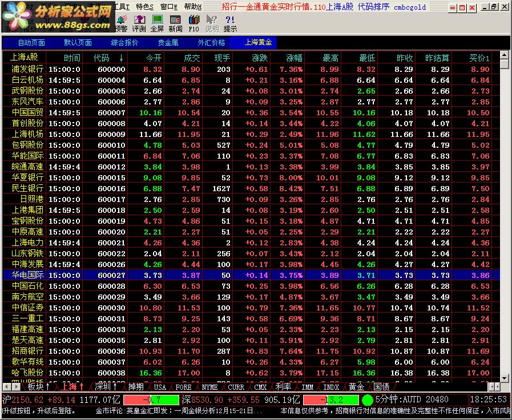The height and width of the screenshot is (420, 512).
Task: Open the 帮助H menu
Action: 193,6
